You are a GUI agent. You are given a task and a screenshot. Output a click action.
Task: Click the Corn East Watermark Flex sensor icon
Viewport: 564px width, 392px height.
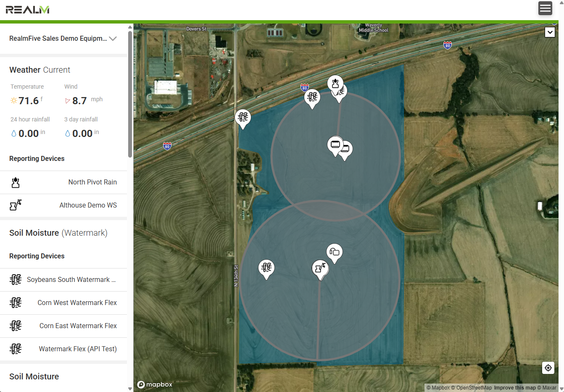pyautogui.click(x=16, y=326)
